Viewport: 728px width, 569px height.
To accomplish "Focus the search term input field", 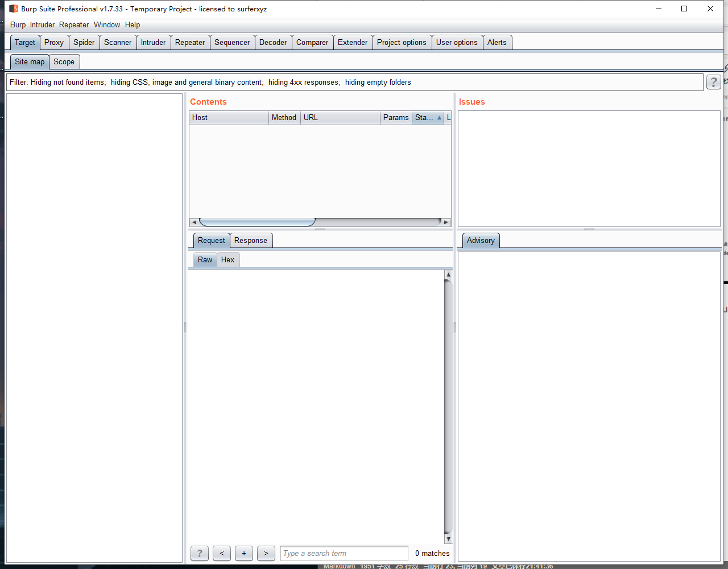I will coord(344,553).
